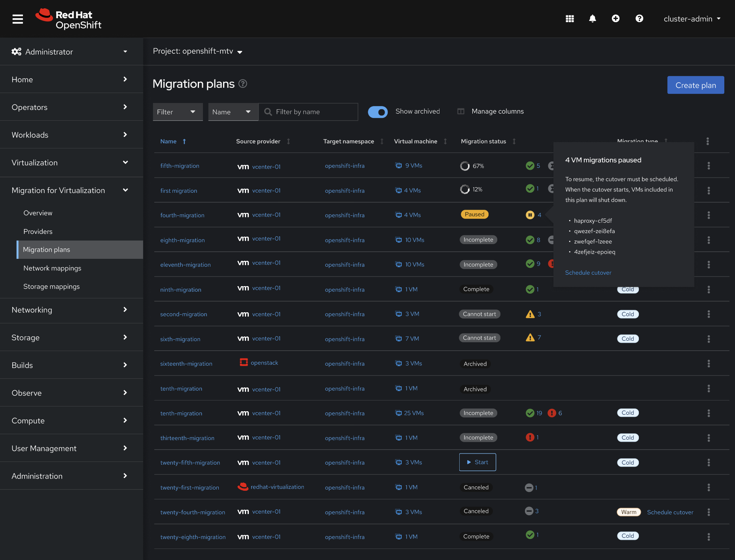Open kebab menu for fifth-migration row
The height and width of the screenshot is (560, 735).
pyautogui.click(x=708, y=166)
